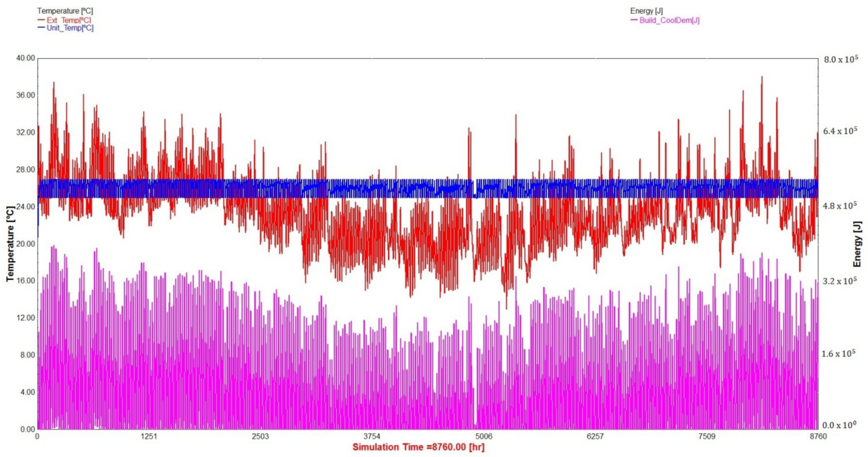Click the 8.0 x 10^5 energy axis tick
Image resolution: width=868 pixels, height=457 pixels.
coord(840,60)
